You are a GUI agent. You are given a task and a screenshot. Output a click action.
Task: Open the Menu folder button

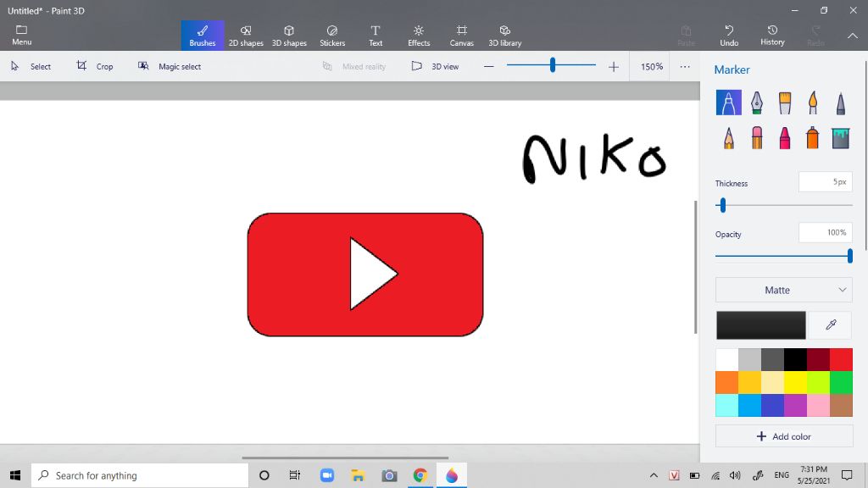21,35
